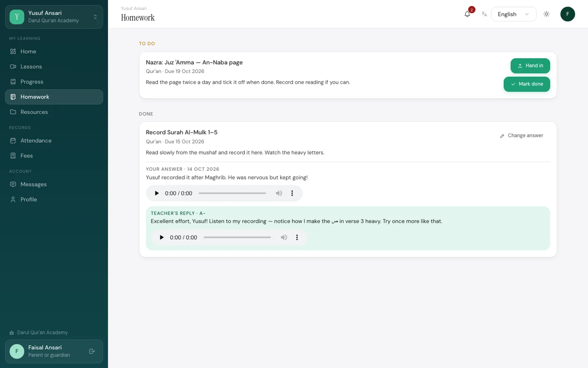This screenshot has width=588, height=368.
Task: Open Lessons in sidebar
Action: (54, 67)
